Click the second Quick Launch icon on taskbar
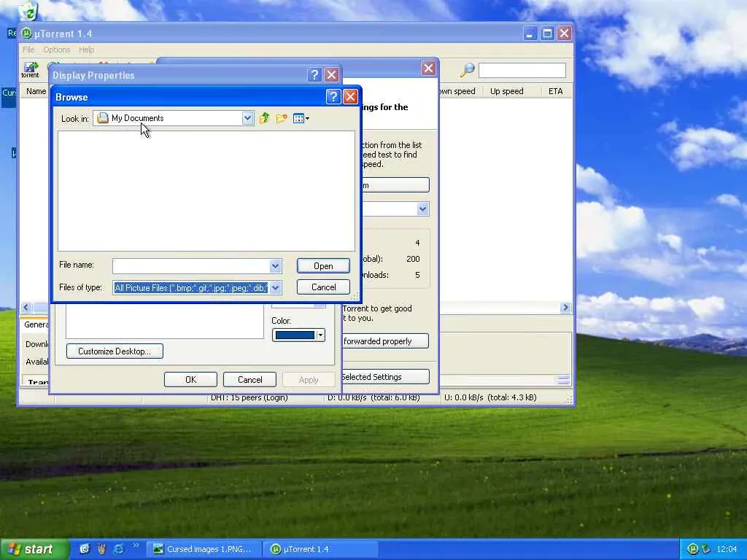This screenshot has width=747, height=560. click(101, 549)
